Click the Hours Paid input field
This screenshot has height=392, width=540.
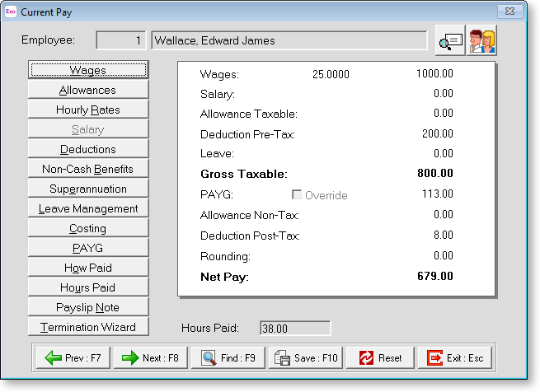point(294,328)
